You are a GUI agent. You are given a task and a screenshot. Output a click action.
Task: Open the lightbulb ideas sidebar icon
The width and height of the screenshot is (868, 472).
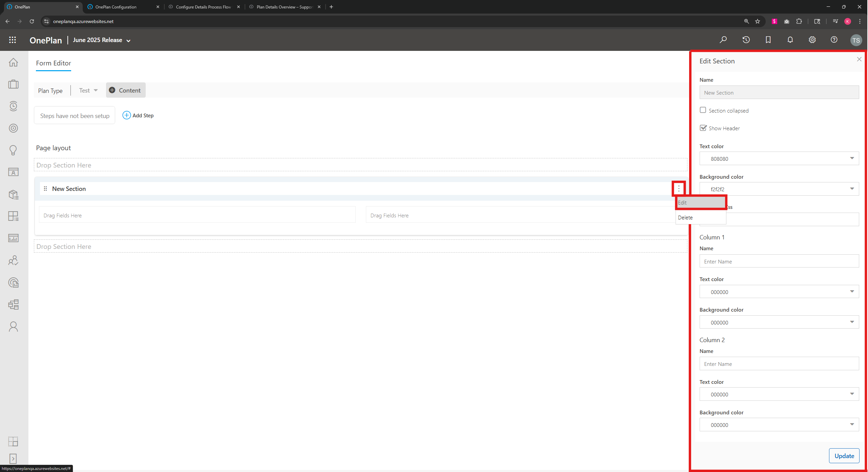point(13,150)
